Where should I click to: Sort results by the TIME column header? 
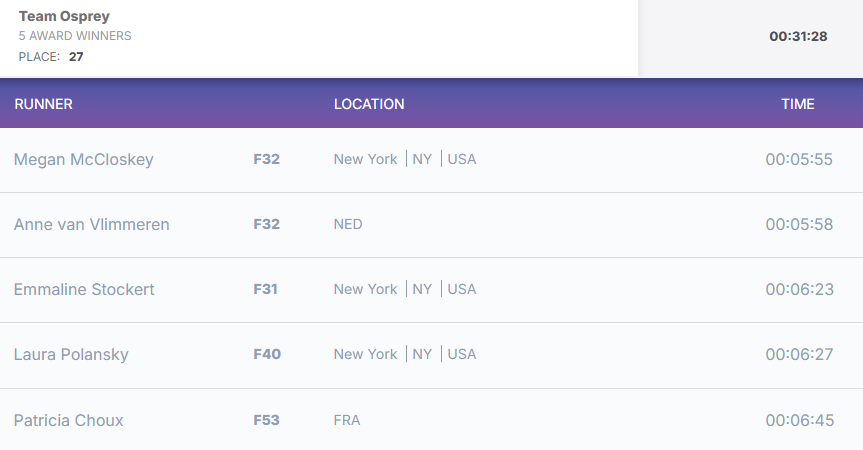pyautogui.click(x=798, y=104)
